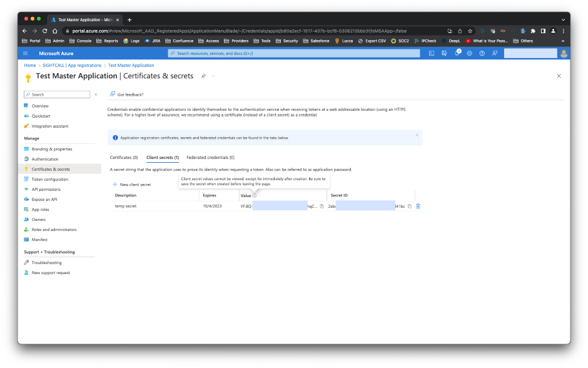Go back to the previous browser page

[x=24, y=31]
